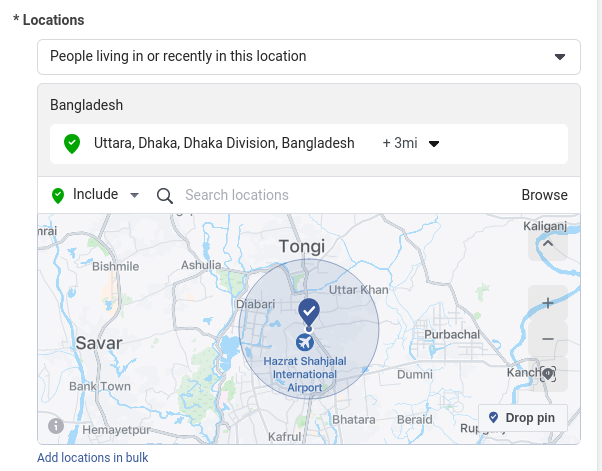The image size is (602, 471).
Task: Click the green shield icon beside Uttara
Action: point(71,143)
